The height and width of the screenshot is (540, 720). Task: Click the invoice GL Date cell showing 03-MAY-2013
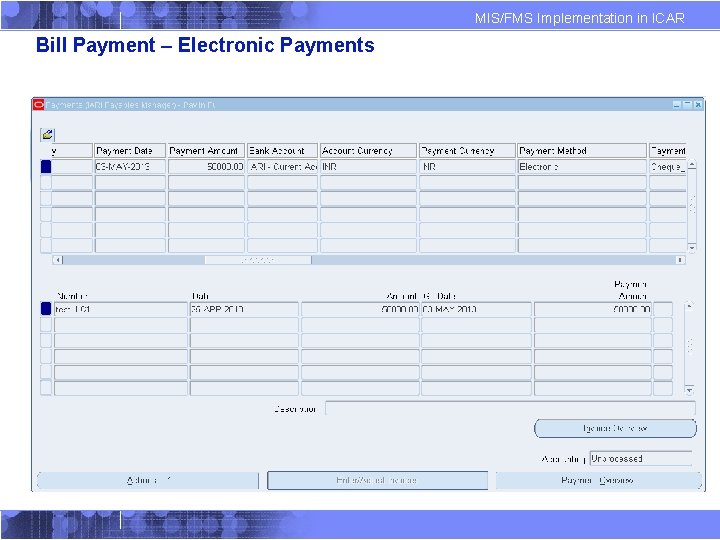476,309
